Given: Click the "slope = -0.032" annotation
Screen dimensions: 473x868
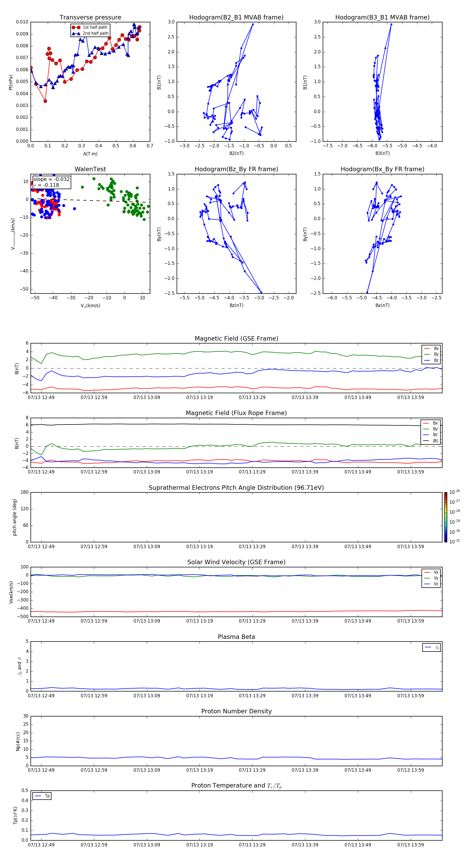Looking at the screenshot, I should 52,179.
